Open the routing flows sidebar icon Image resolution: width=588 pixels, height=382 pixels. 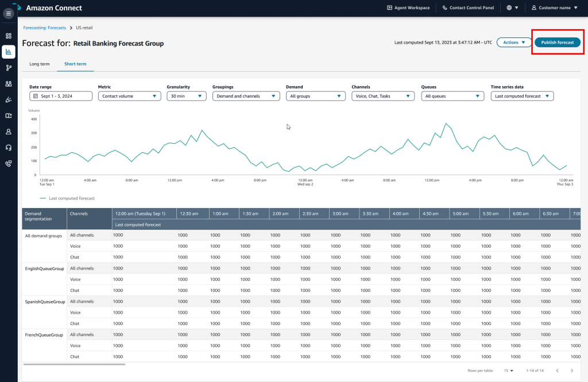click(9, 68)
